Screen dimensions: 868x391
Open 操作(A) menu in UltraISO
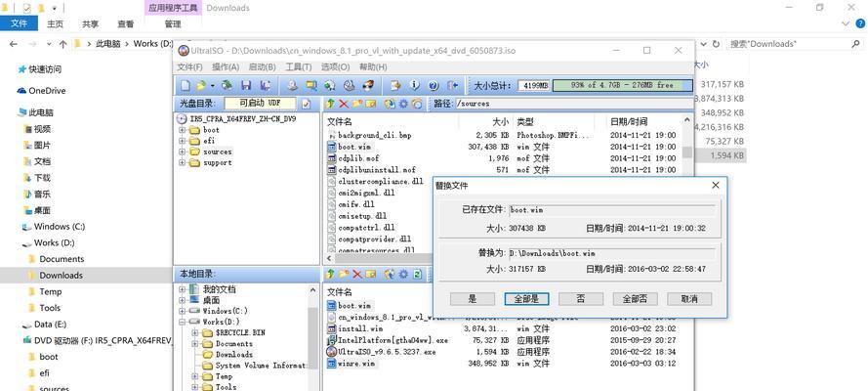click(226, 67)
